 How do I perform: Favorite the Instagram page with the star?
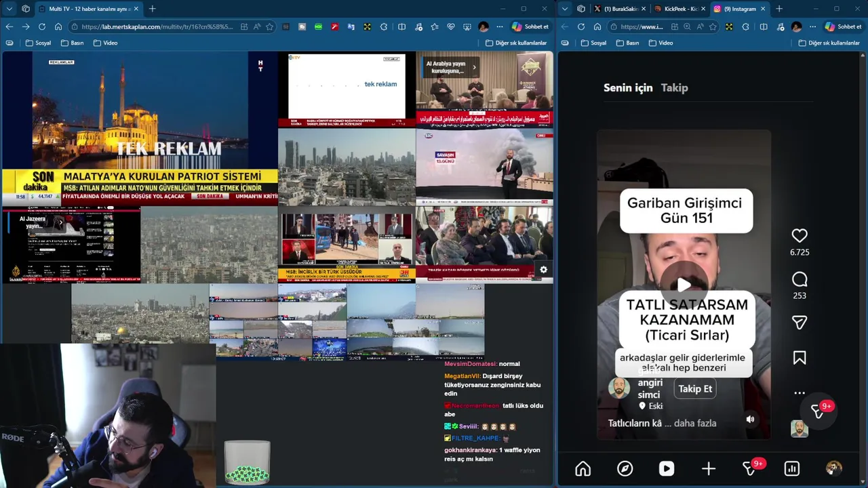coord(713,27)
